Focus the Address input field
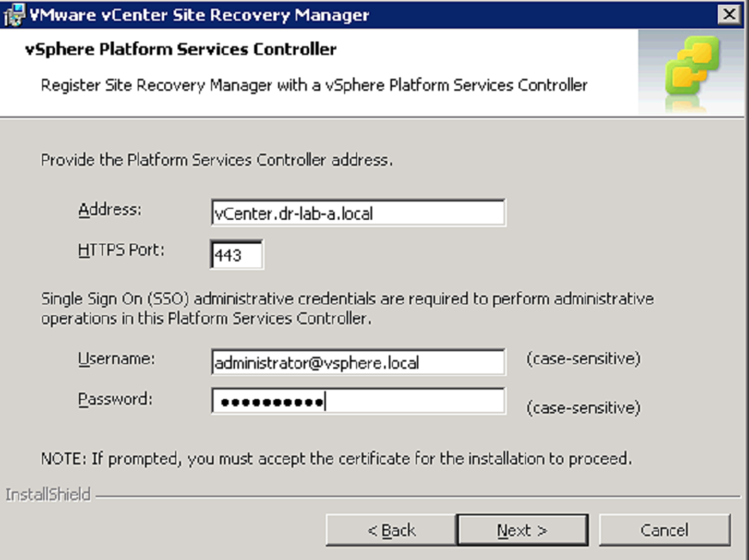 359,213
